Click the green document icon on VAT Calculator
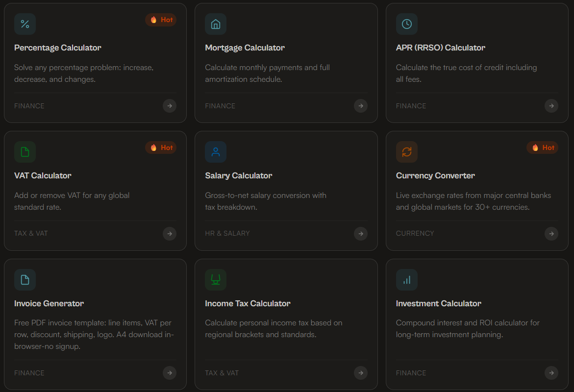The image size is (574, 392). pos(25,152)
